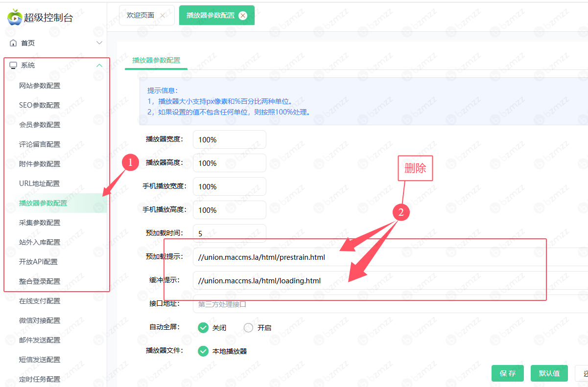Screen dimensions: 588x387
Task: Click the home icon beside 首页
Action: pos(13,43)
